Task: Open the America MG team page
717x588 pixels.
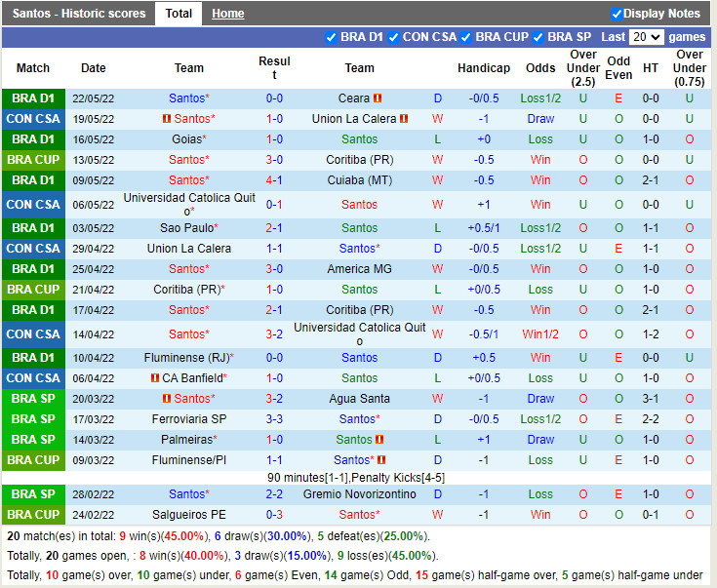Action: click(x=359, y=269)
